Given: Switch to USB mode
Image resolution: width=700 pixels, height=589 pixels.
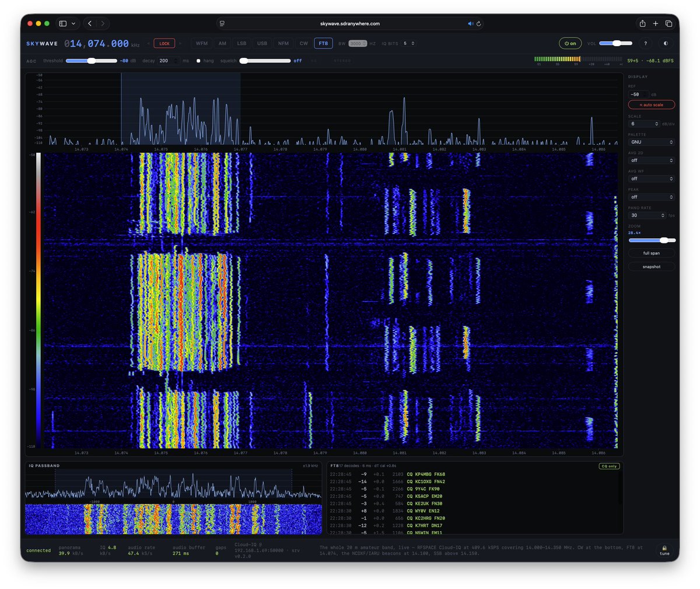Looking at the screenshot, I should 262,43.
